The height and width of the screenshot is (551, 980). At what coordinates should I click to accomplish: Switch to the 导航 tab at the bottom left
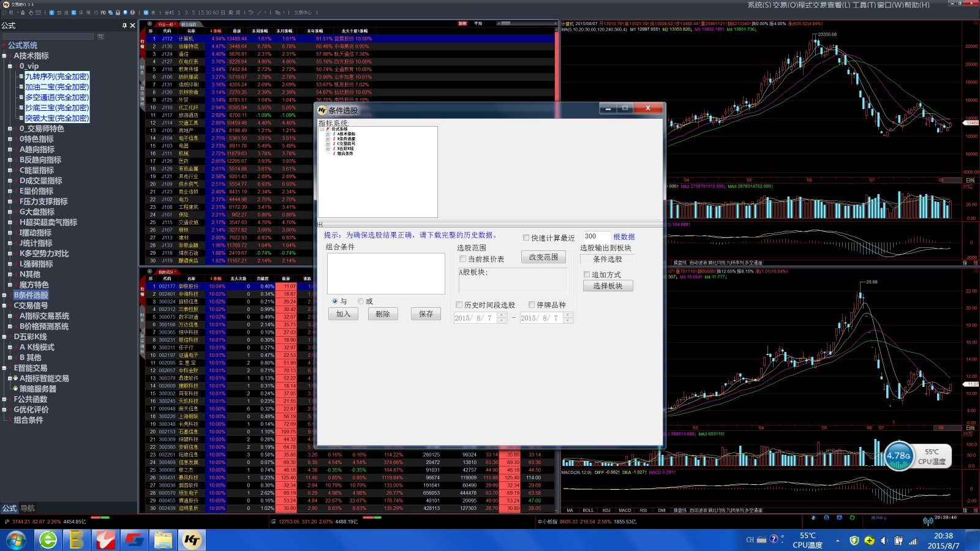[x=28, y=508]
